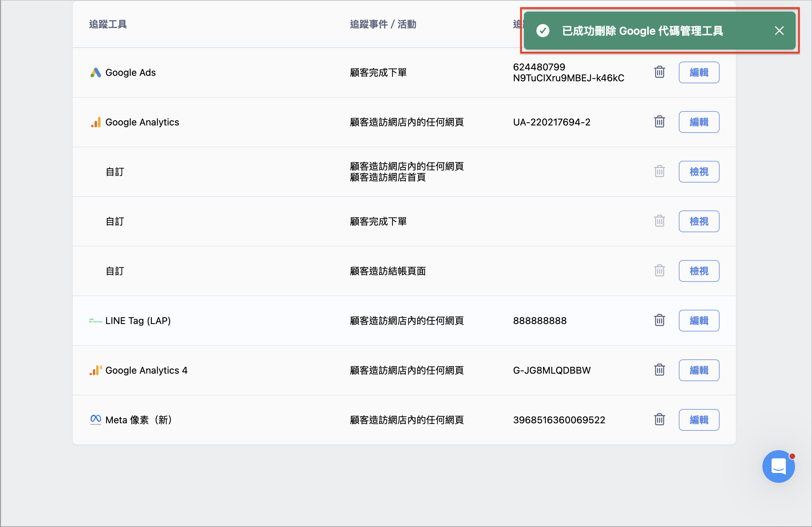Screen dimensions: 812x527
Task: Click the Google Analytics bar-chart logo
Action: pyautogui.click(x=96, y=122)
